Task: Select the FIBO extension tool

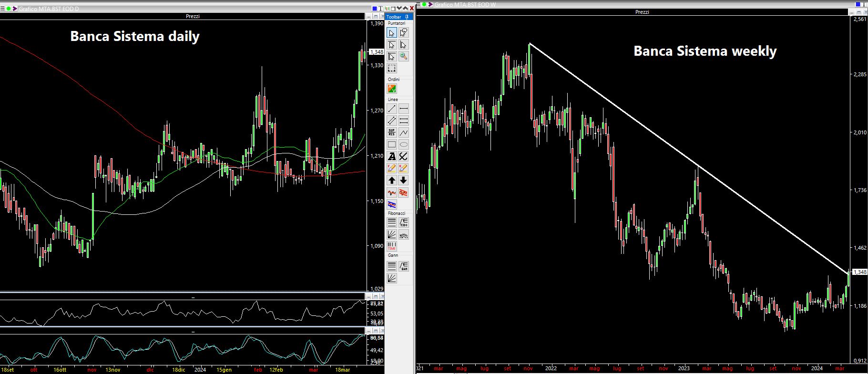Action: tap(403, 222)
